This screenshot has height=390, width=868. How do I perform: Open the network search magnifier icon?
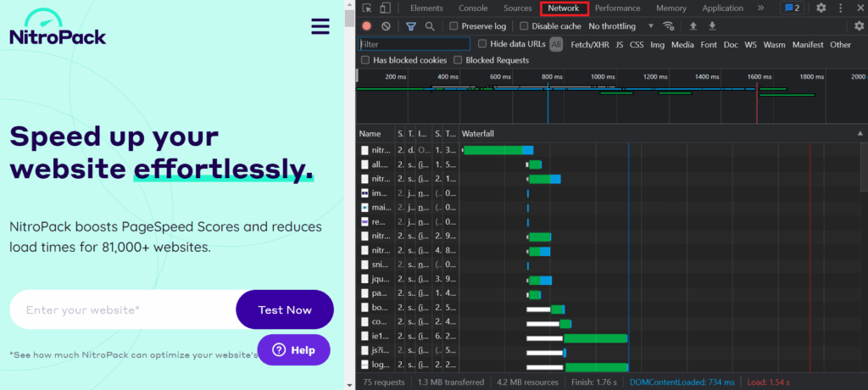(x=430, y=26)
